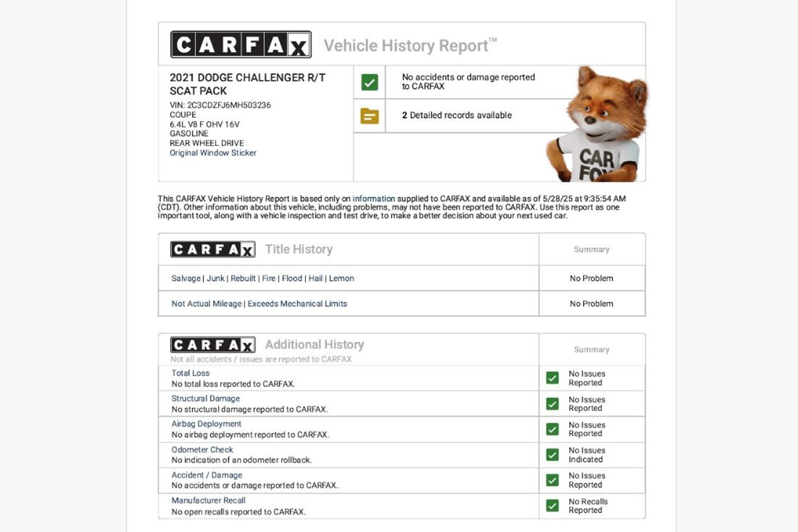
Task: Click the green check in Airbag Deployment row
Action: pyautogui.click(x=552, y=429)
